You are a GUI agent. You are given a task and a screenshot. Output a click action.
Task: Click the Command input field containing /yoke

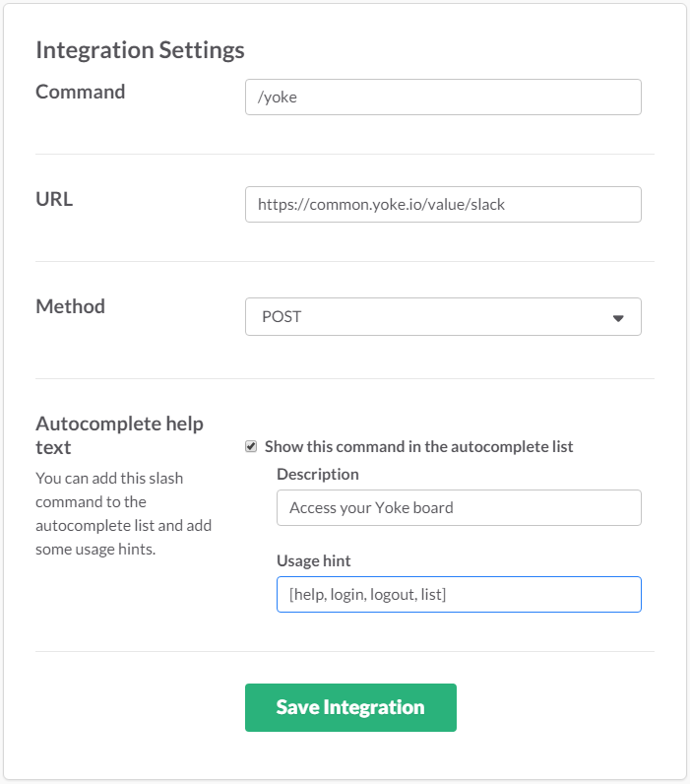tap(443, 98)
